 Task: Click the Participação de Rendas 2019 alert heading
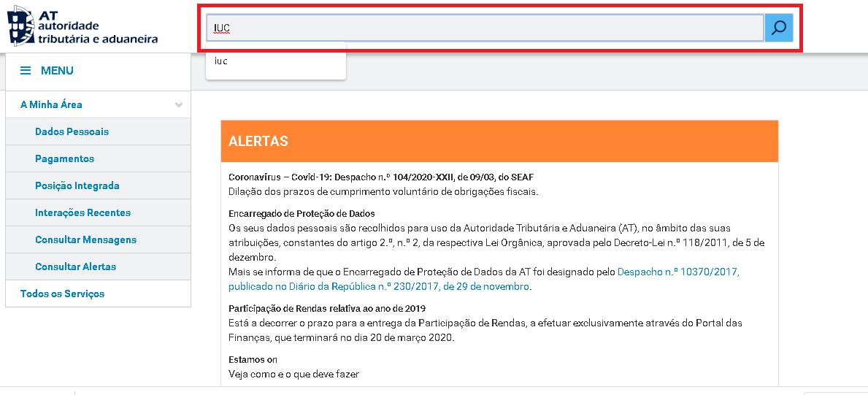[x=326, y=308]
